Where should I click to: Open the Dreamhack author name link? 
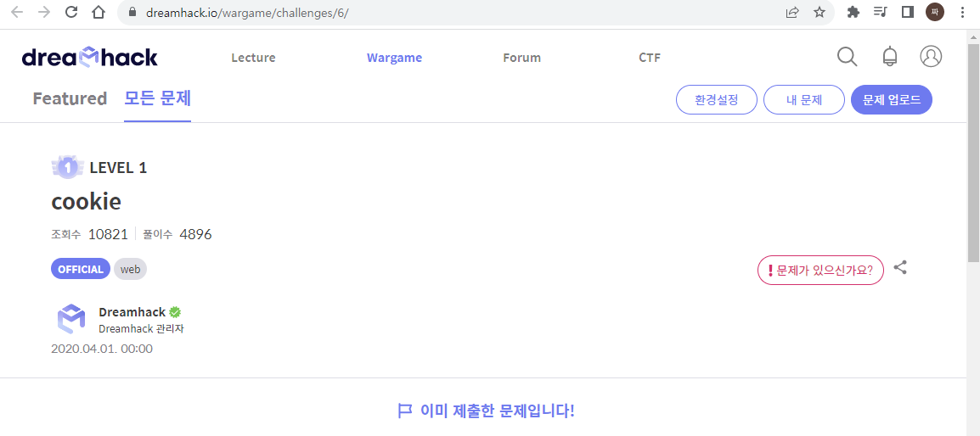pos(132,312)
